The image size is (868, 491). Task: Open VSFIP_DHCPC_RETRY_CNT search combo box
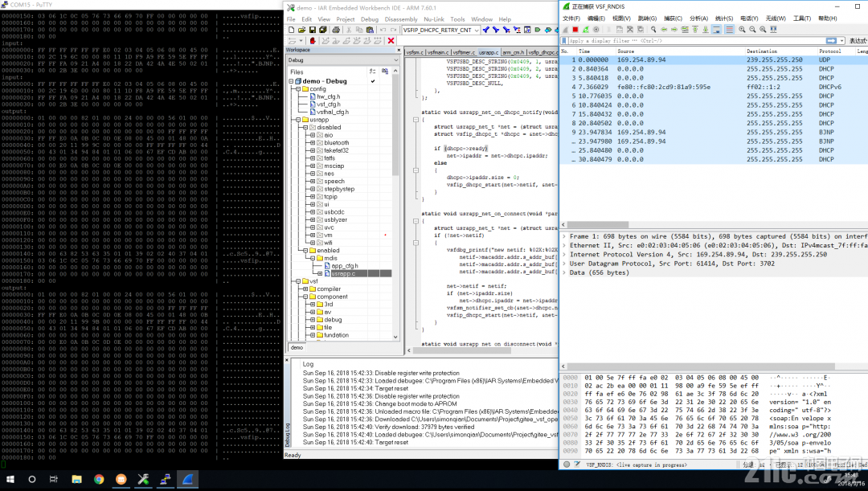[440, 30]
